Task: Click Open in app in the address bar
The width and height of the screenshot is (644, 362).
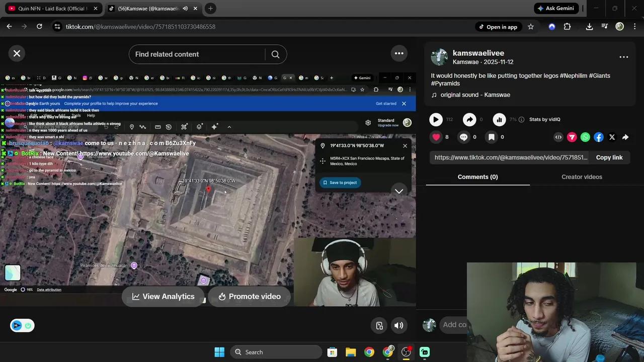Action: click(498, 27)
